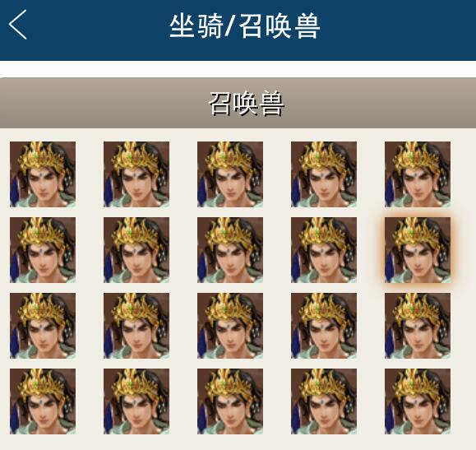Choose the fourth portrait in the top row
This screenshot has height=450, width=476.
pyautogui.click(x=324, y=174)
